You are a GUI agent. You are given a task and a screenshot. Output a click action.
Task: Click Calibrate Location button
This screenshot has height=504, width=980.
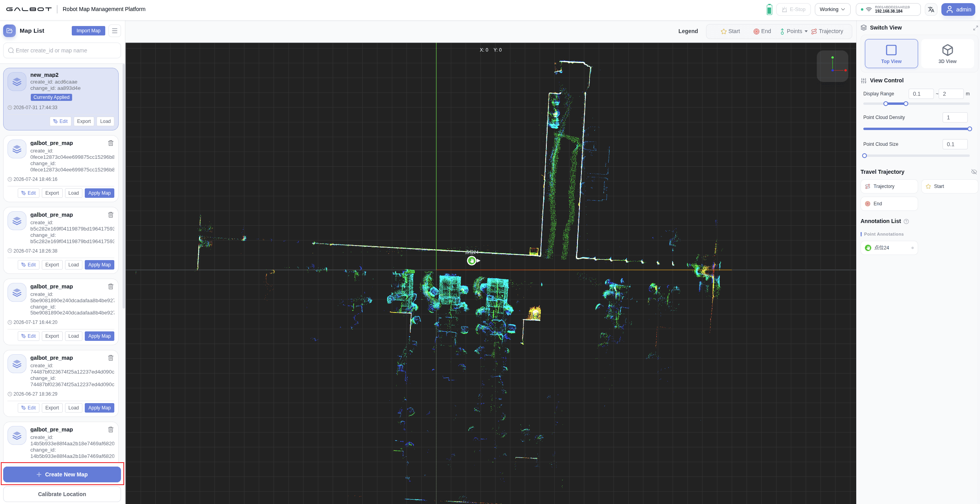[x=62, y=494]
